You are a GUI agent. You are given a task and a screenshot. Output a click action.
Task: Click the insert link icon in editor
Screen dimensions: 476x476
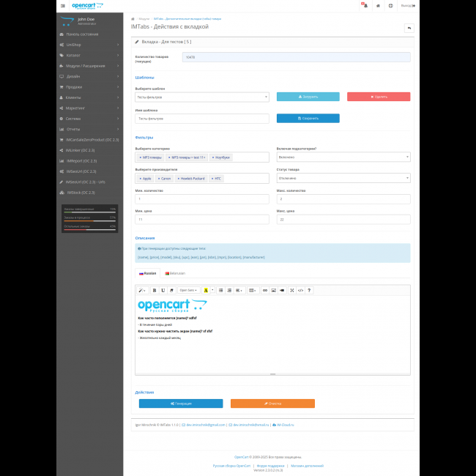coord(265,290)
